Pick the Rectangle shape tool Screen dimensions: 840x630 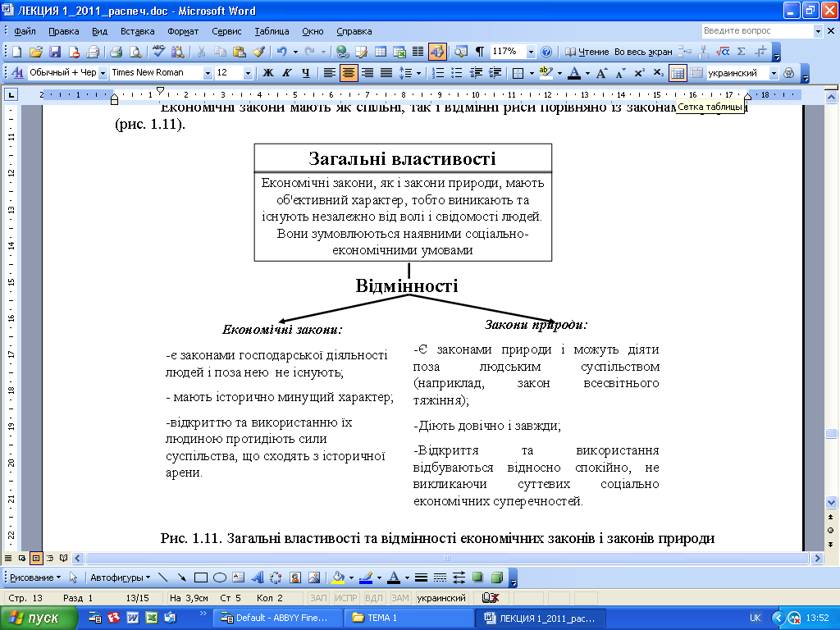[201, 577]
